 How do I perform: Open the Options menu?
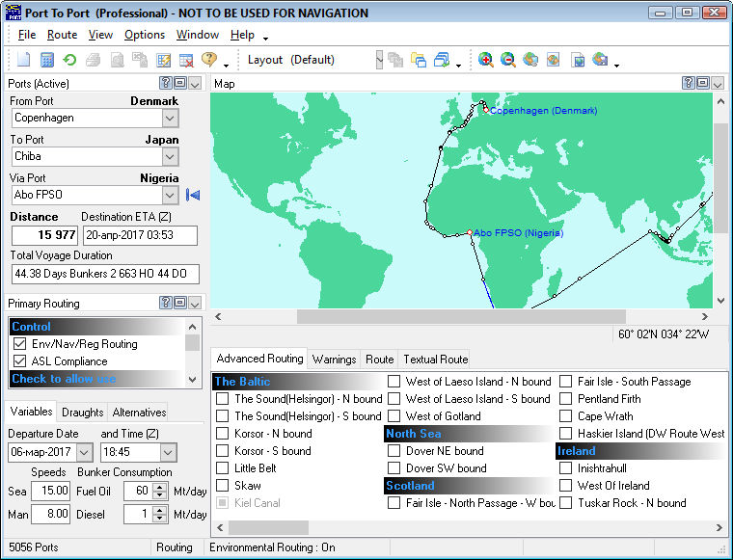click(145, 35)
